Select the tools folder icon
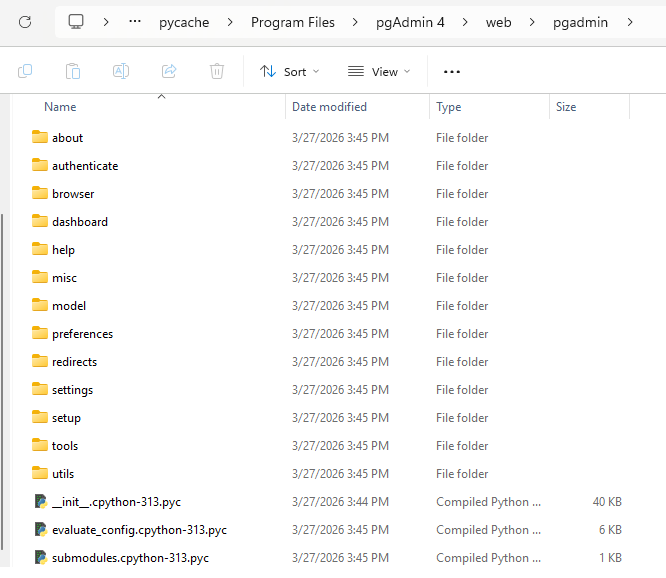This screenshot has width=666, height=578. tap(40, 445)
